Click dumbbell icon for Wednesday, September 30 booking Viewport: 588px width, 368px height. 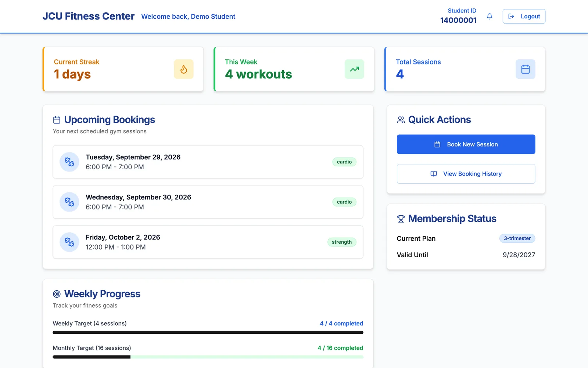pyautogui.click(x=69, y=202)
